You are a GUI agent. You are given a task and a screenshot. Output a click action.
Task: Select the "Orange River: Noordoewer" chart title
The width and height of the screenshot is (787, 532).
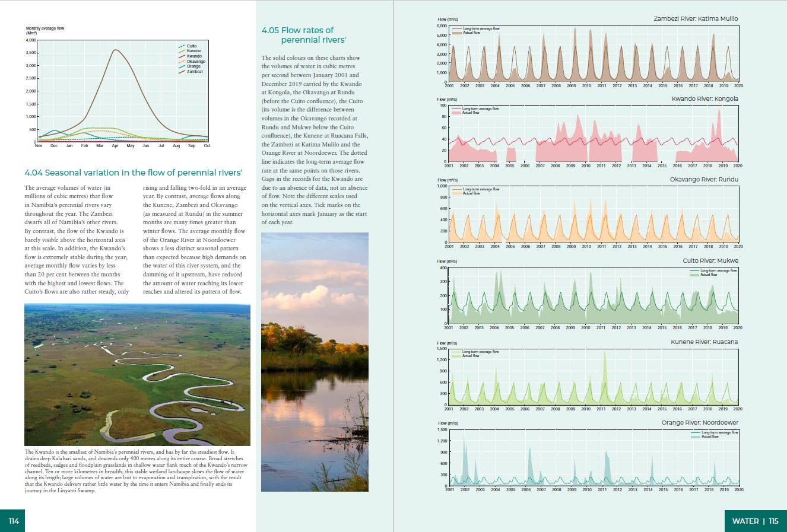tap(700, 422)
